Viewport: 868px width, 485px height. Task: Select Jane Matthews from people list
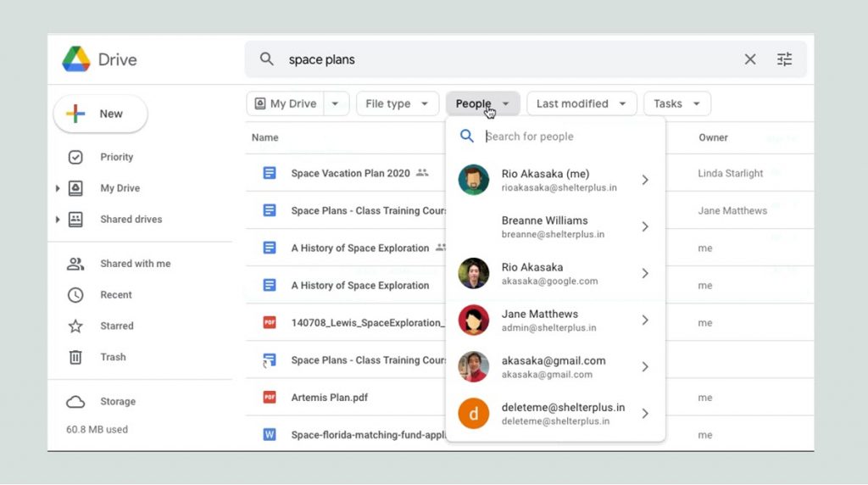tap(555, 320)
